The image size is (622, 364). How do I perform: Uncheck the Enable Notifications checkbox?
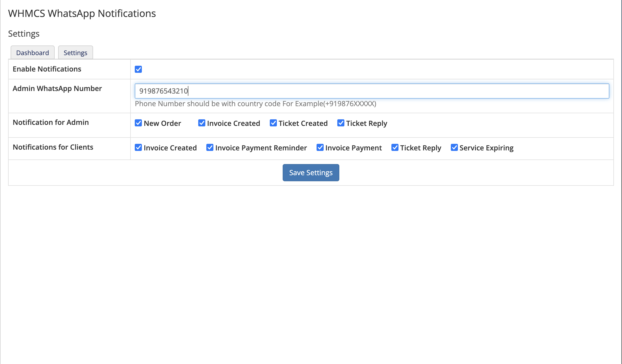point(138,69)
